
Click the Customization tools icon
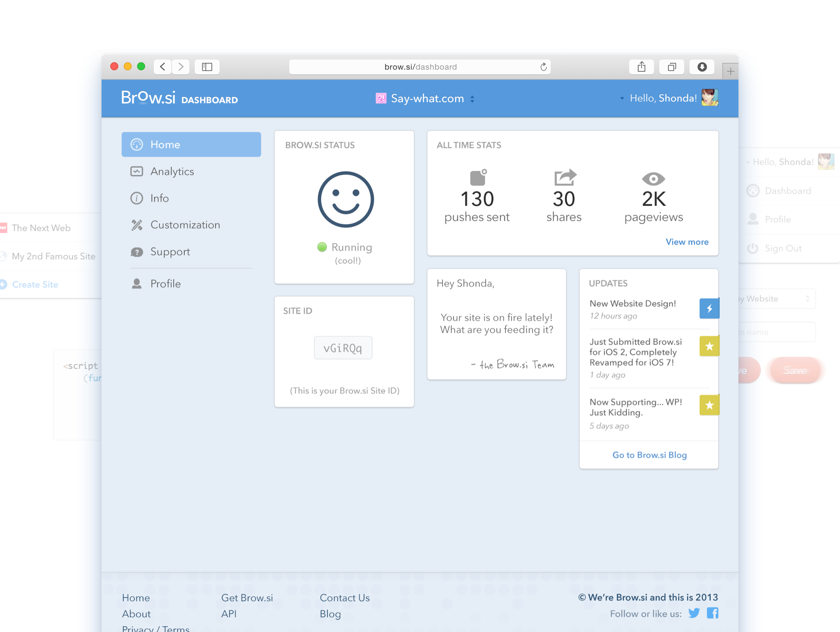coord(136,225)
